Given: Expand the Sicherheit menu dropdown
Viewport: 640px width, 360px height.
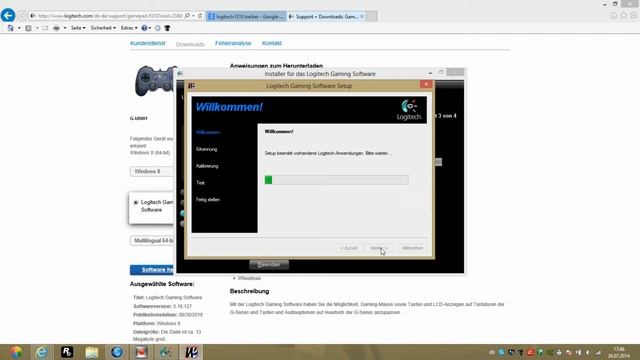Looking at the screenshot, I should point(103,28).
